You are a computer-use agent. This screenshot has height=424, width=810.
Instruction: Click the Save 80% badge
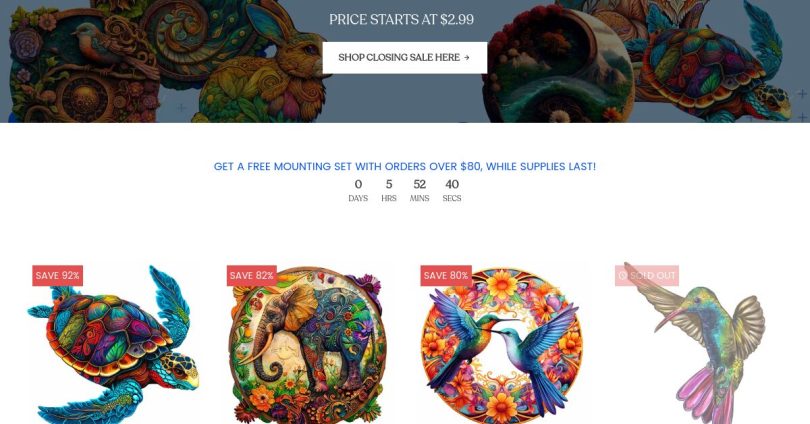point(446,275)
